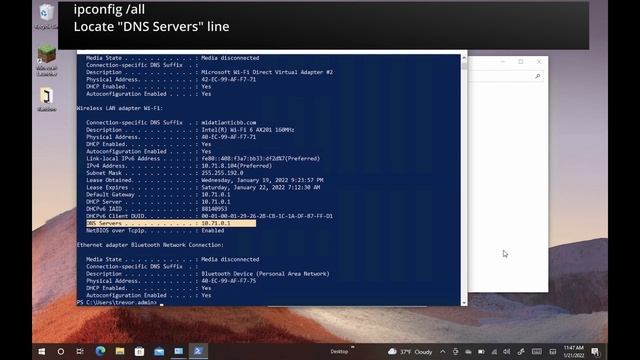The width and height of the screenshot is (640, 360).
Task: Switch to the PowerShell taskbar button
Action: pyautogui.click(x=198, y=351)
